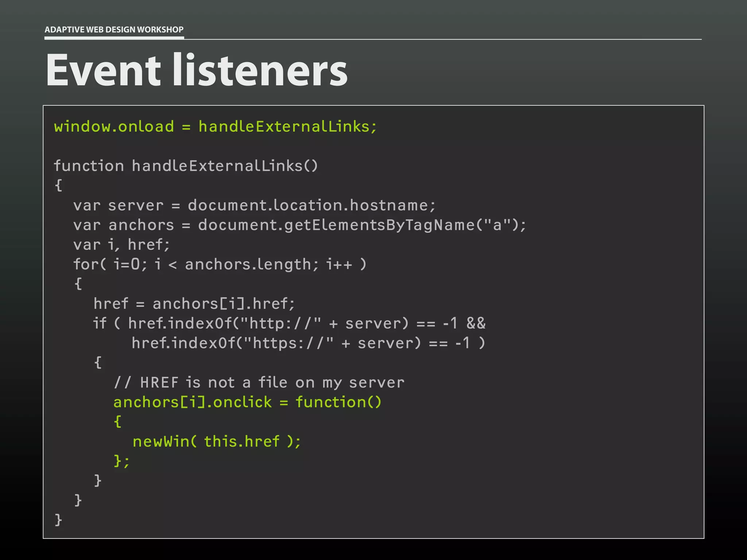
Task: Click the 'ADAPTIVE WEB DESIGN WORKSHOP' header text
Action: pyautogui.click(x=114, y=30)
